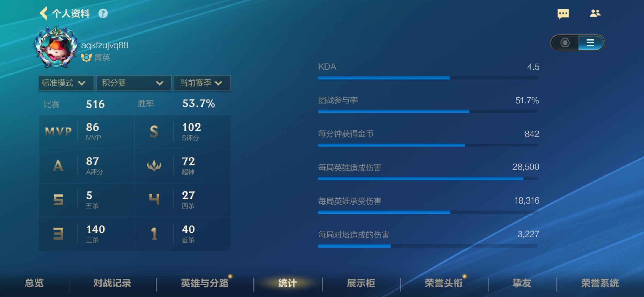Click username aqkfzujvq88

coord(105,45)
